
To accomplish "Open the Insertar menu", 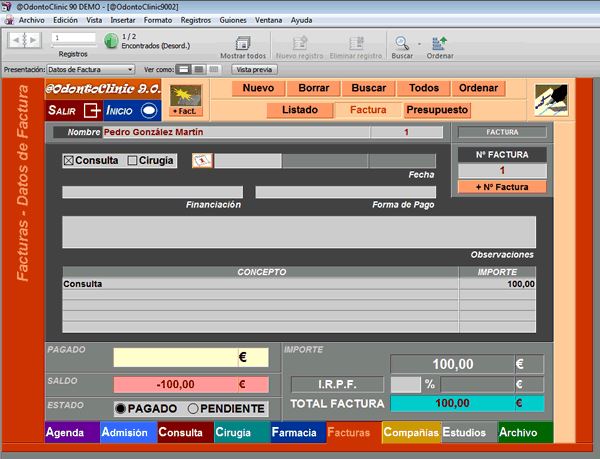I will 123,20.
